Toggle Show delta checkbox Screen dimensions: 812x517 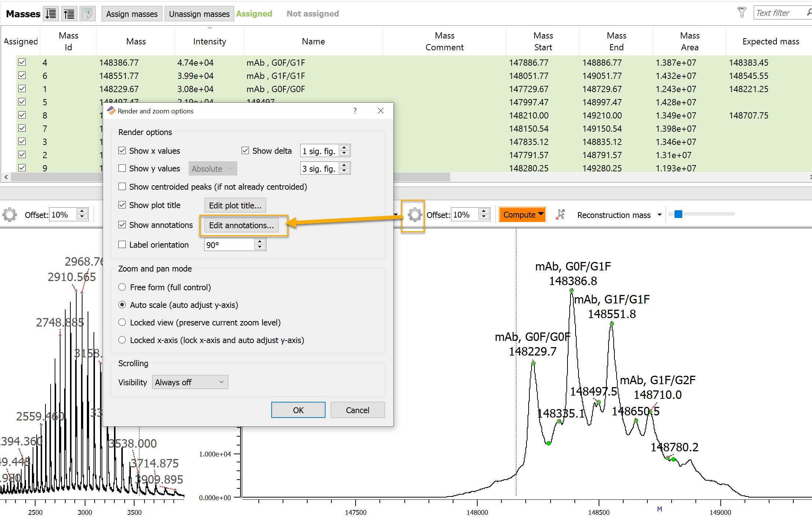pyautogui.click(x=245, y=151)
